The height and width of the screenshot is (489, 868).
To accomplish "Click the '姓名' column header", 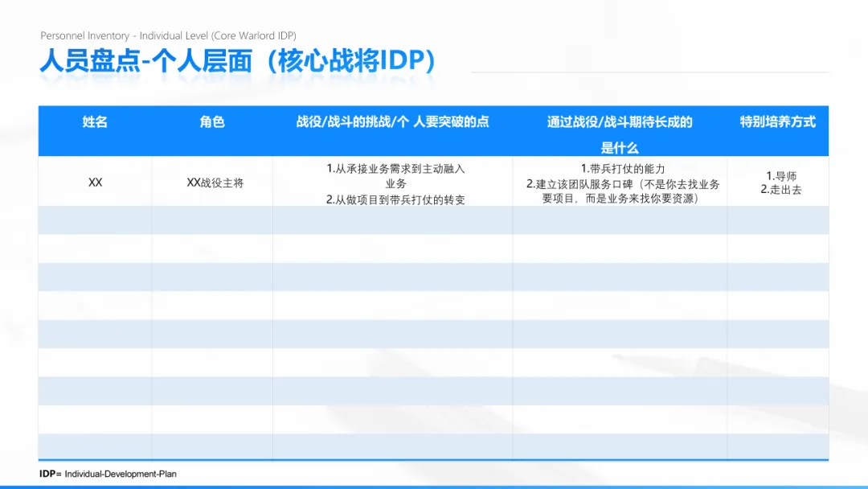I will pyautogui.click(x=95, y=121).
